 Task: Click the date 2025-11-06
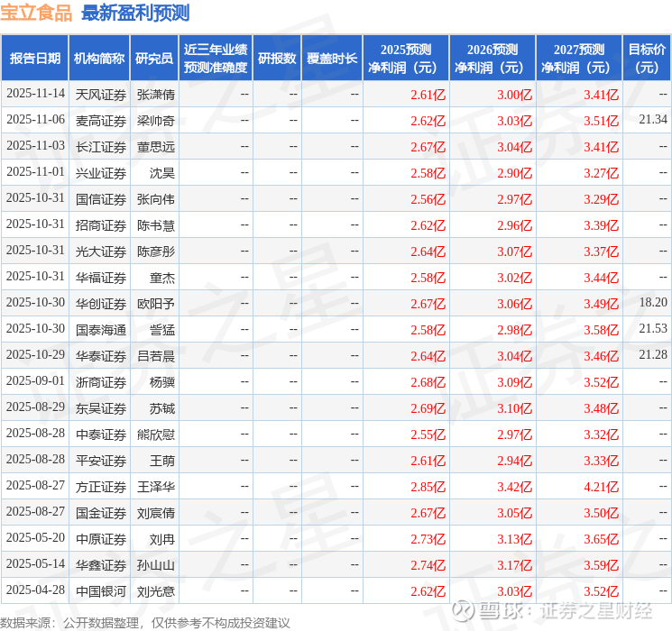pyautogui.click(x=35, y=120)
